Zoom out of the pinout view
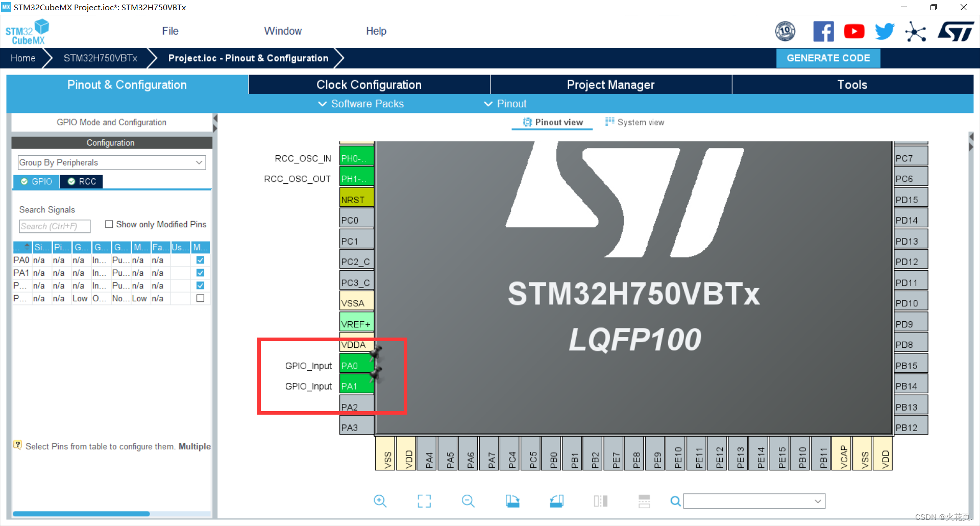The height and width of the screenshot is (526, 980). 468,501
